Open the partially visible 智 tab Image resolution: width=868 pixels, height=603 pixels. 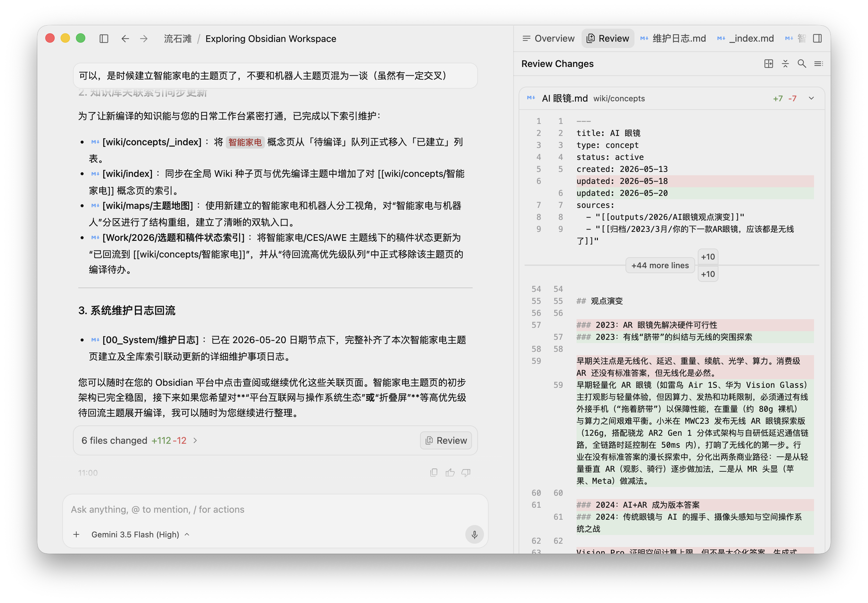pyautogui.click(x=795, y=39)
